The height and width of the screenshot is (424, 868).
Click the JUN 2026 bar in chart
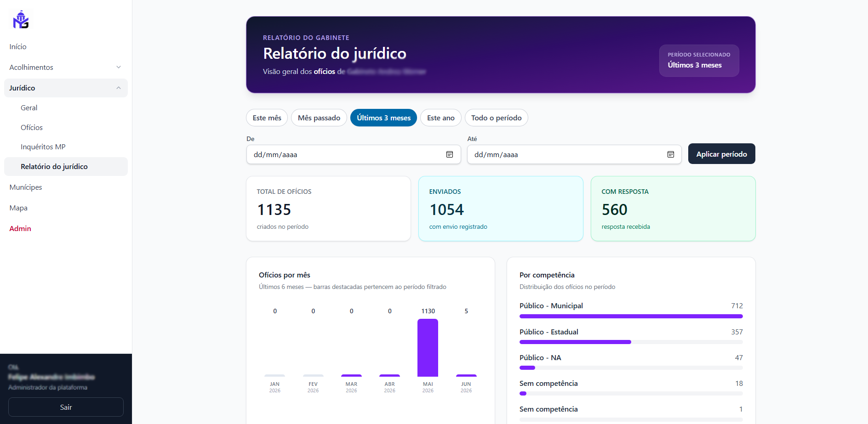point(466,375)
